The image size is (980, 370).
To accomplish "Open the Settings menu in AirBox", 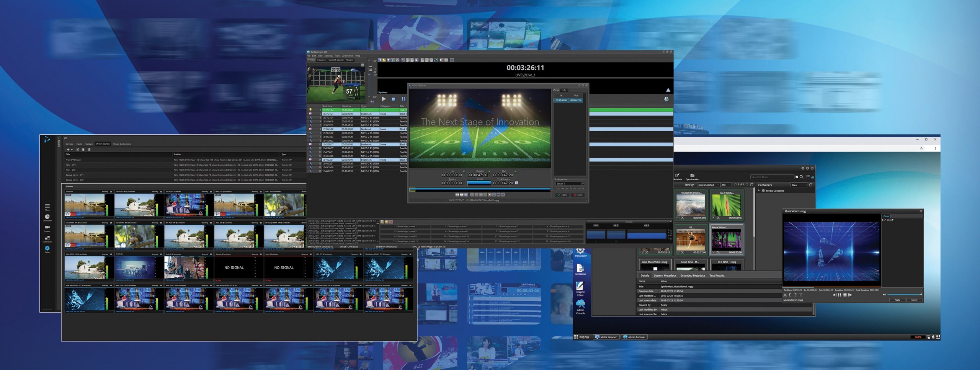I will click(x=328, y=56).
